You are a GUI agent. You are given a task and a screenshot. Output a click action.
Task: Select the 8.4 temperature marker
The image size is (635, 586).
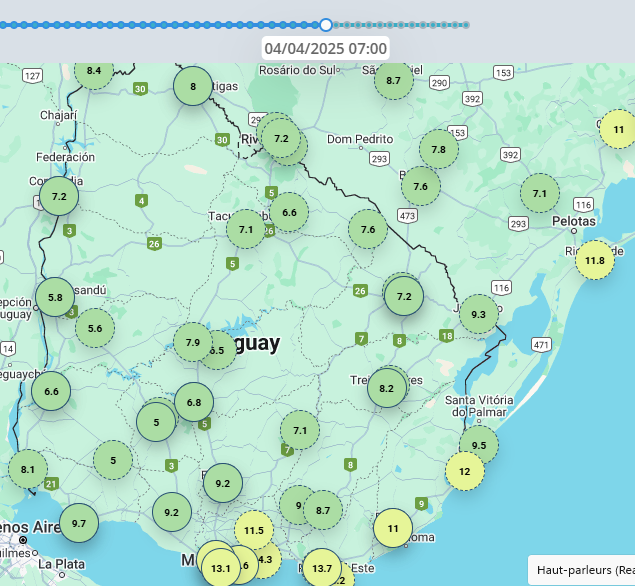pos(94,70)
